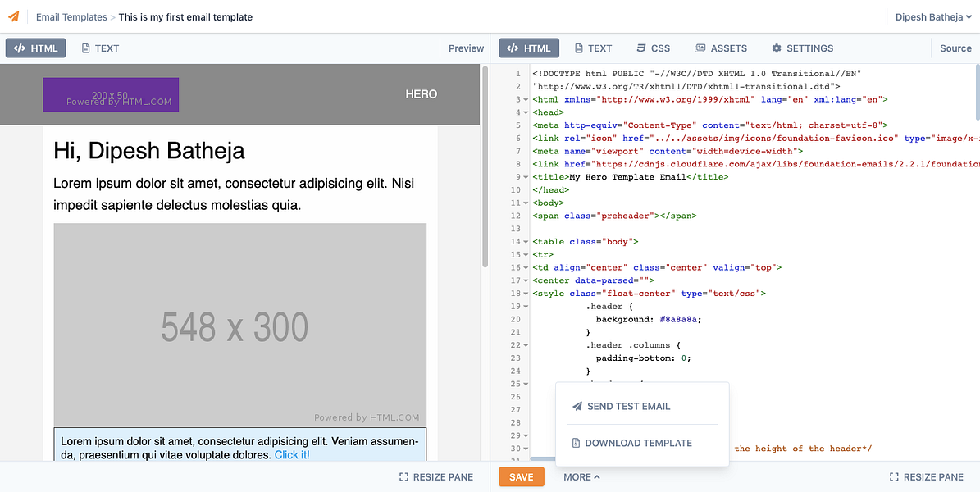The width and height of the screenshot is (980, 492).
Task: Open the Assets tab
Action: pyautogui.click(x=721, y=48)
